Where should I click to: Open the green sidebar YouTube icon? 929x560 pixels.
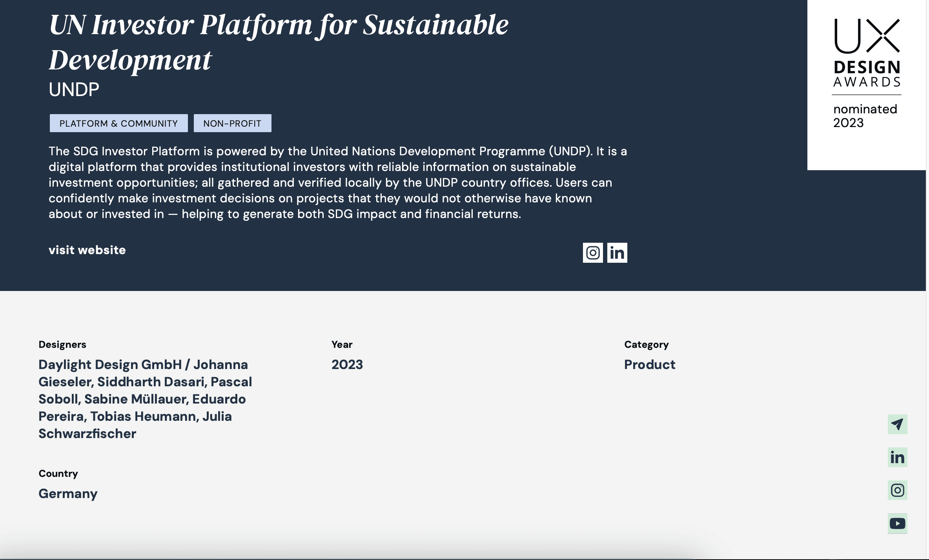(x=897, y=523)
